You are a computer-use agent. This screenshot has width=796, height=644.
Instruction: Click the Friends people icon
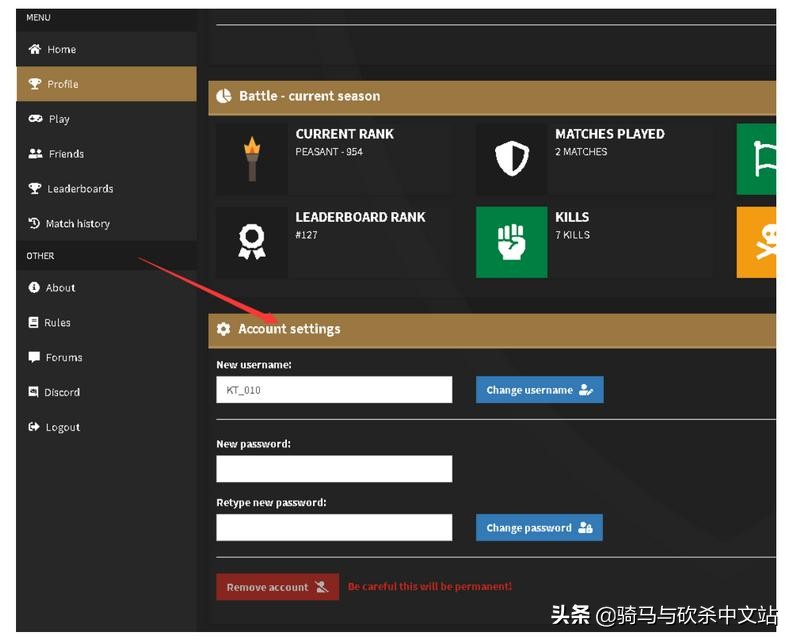pyautogui.click(x=36, y=153)
